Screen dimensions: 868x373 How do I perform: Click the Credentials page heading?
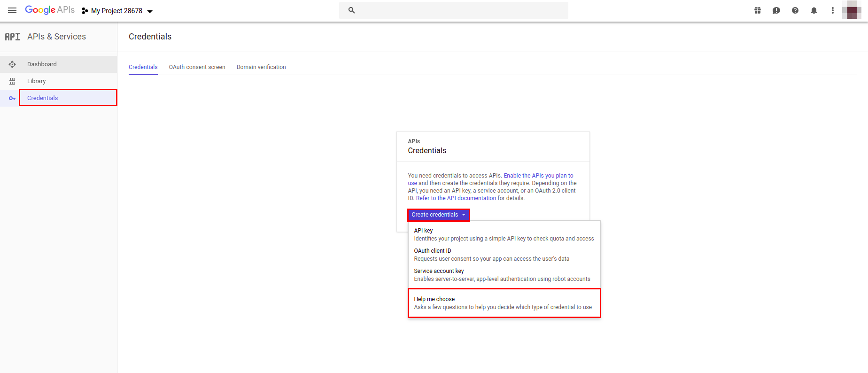(150, 37)
